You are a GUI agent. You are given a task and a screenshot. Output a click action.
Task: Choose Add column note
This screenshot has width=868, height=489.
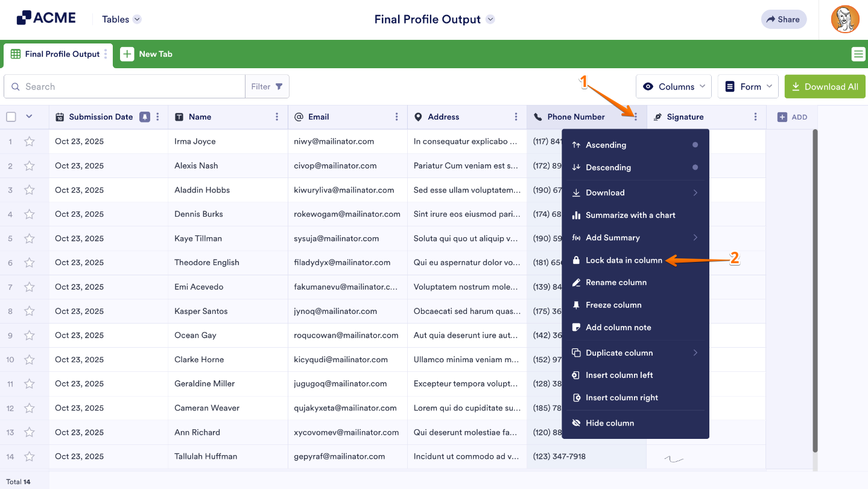pos(635,327)
